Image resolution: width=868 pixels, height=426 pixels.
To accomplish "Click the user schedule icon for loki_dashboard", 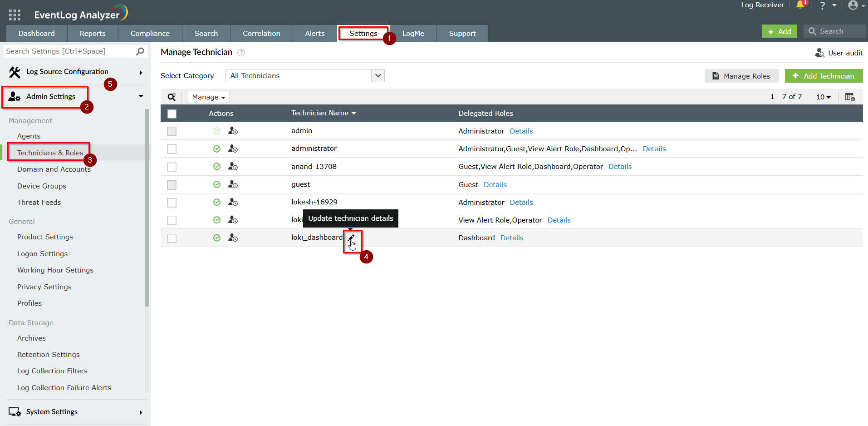I will (x=233, y=238).
